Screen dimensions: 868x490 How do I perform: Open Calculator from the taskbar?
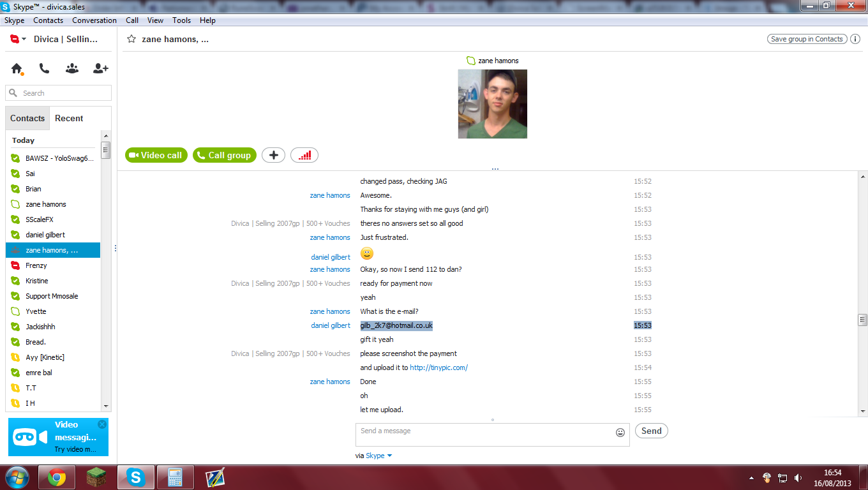[x=176, y=477]
